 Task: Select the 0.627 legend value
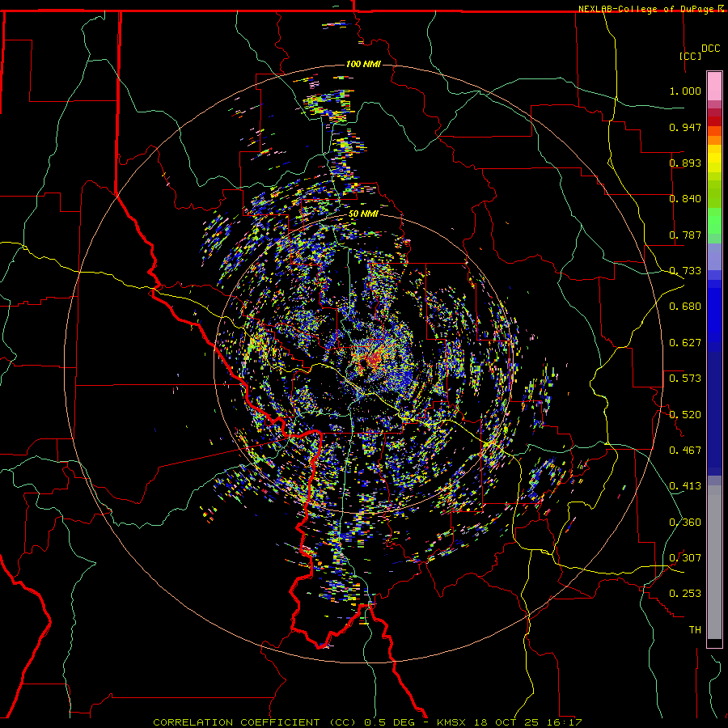point(685,343)
